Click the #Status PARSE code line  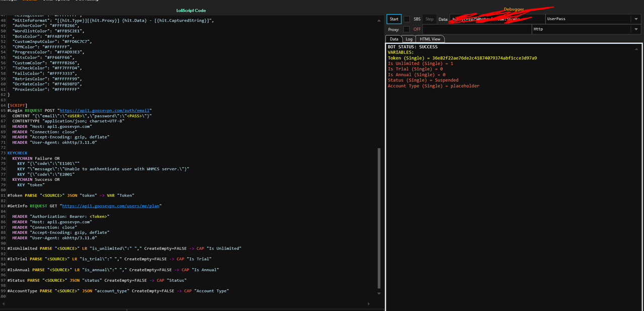point(97,280)
